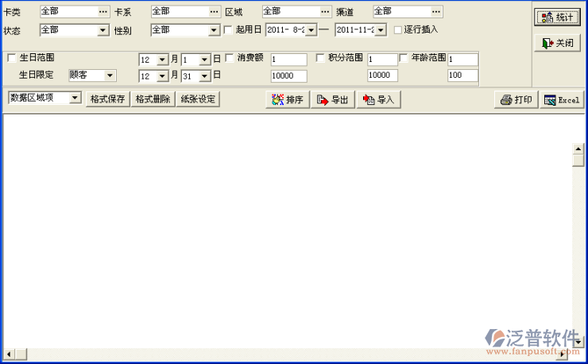
Task: Click the vertical scrollbar up arrow
Action: tap(578, 149)
